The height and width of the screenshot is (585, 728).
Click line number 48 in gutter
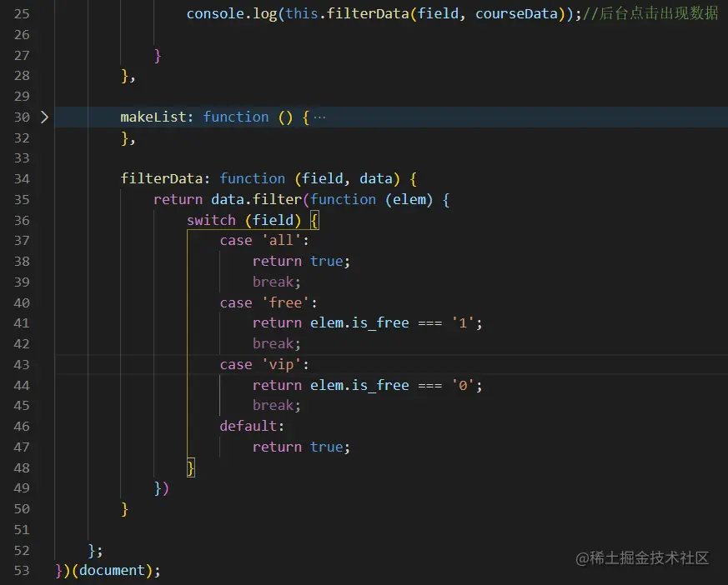coord(22,467)
